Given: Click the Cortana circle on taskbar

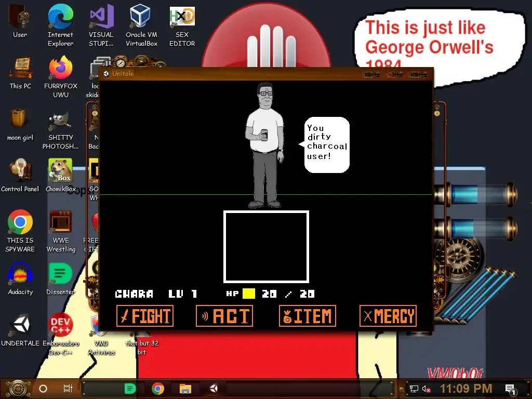Looking at the screenshot, I should pyautogui.click(x=43, y=389).
